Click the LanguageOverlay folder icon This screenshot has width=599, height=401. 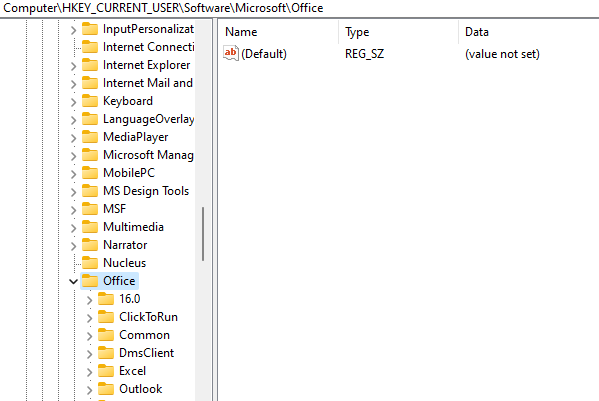point(90,119)
